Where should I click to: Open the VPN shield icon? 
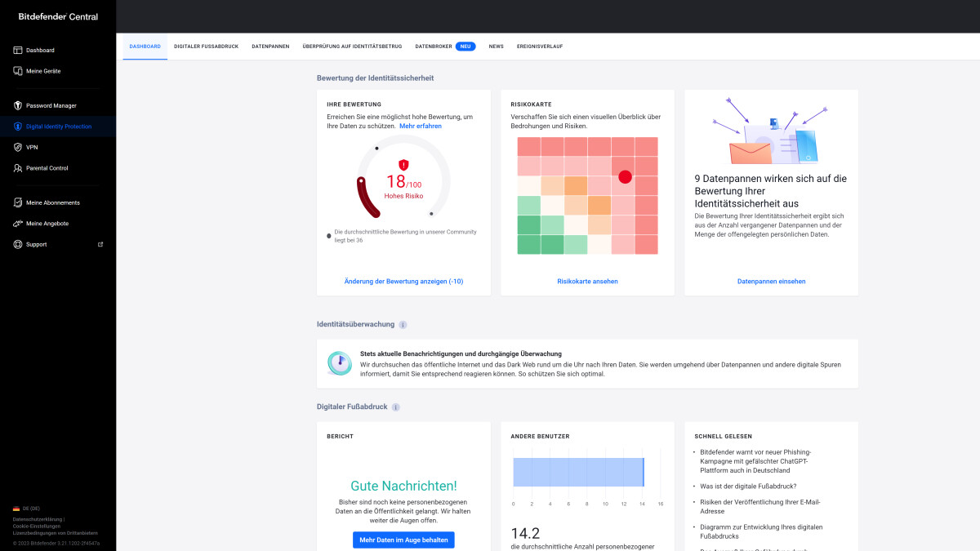17,147
